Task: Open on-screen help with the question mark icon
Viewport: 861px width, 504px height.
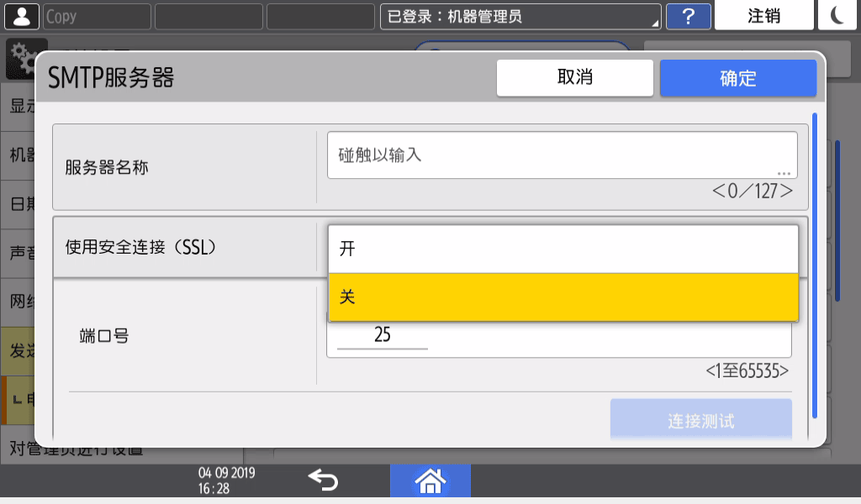Action: tap(688, 15)
